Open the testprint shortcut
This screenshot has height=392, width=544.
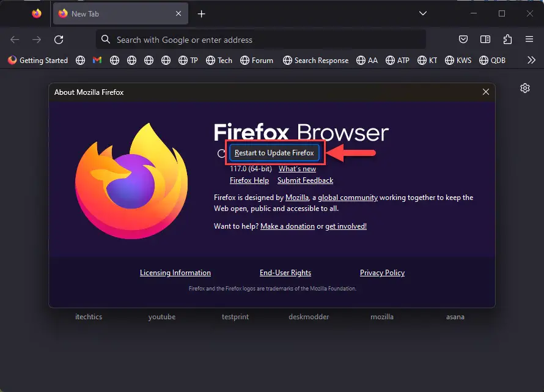(x=235, y=317)
